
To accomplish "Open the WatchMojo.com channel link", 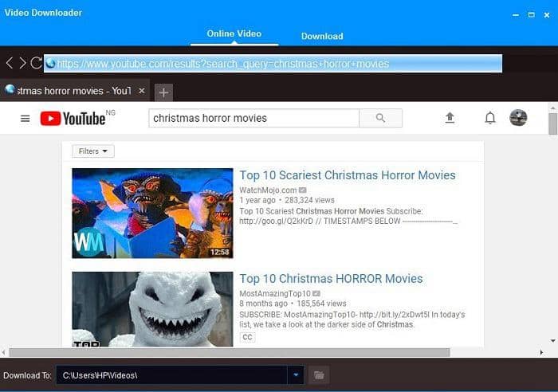I will click(268, 190).
